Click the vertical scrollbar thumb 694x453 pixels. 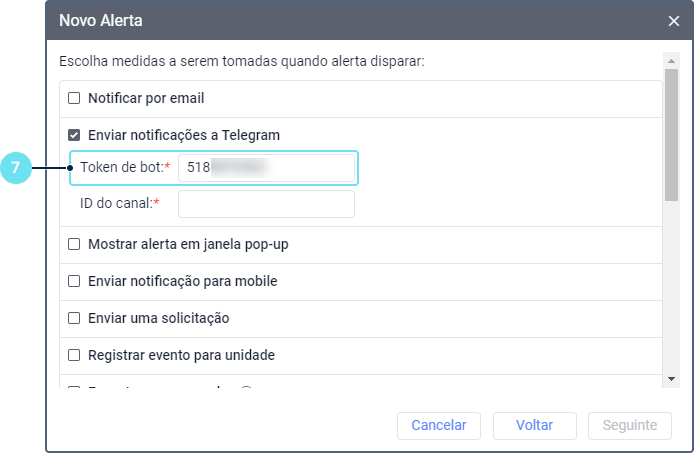pyautogui.click(x=671, y=135)
